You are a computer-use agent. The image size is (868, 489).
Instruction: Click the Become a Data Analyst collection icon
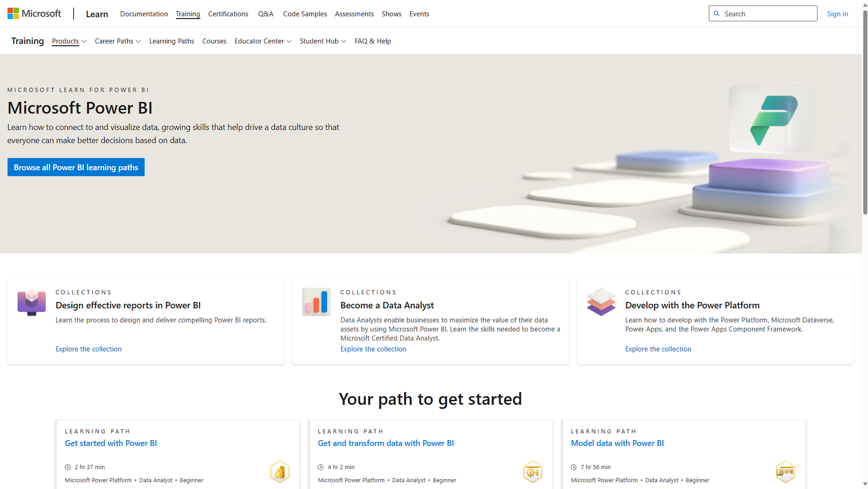[316, 302]
